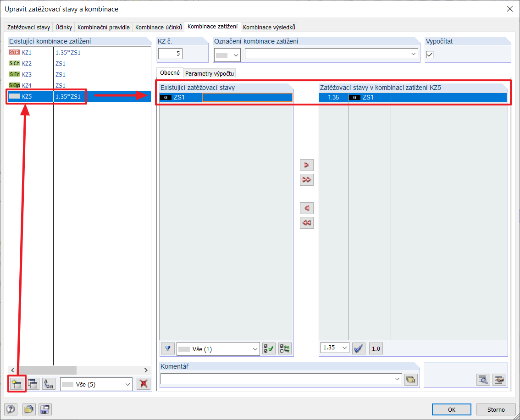
Task: Click the invert selection icon
Action: (285, 349)
